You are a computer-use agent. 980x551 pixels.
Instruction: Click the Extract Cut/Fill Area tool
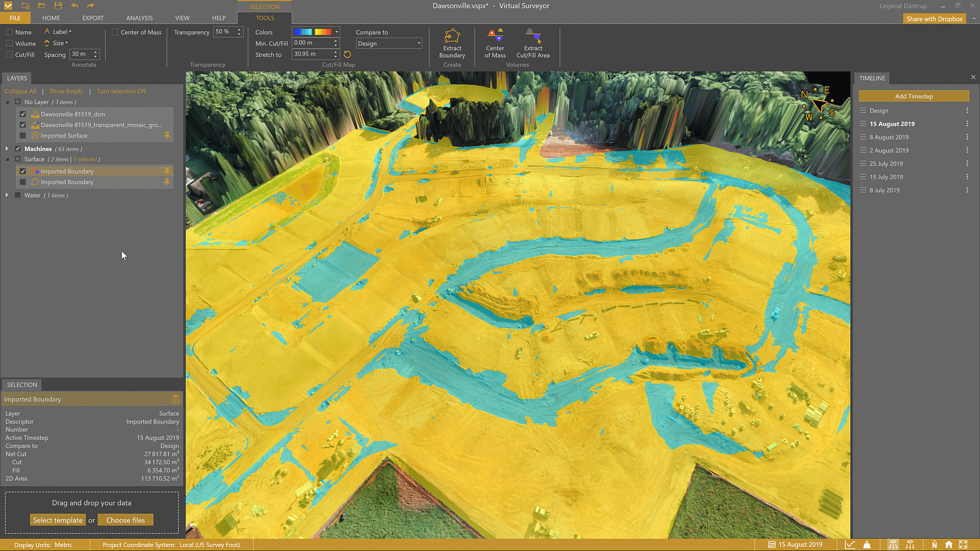click(533, 43)
